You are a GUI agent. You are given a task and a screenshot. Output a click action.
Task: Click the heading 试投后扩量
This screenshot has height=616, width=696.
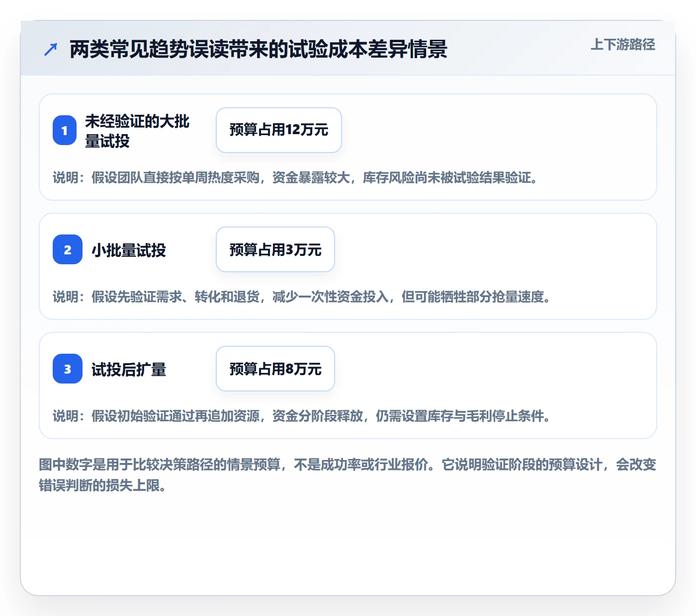click(x=129, y=369)
